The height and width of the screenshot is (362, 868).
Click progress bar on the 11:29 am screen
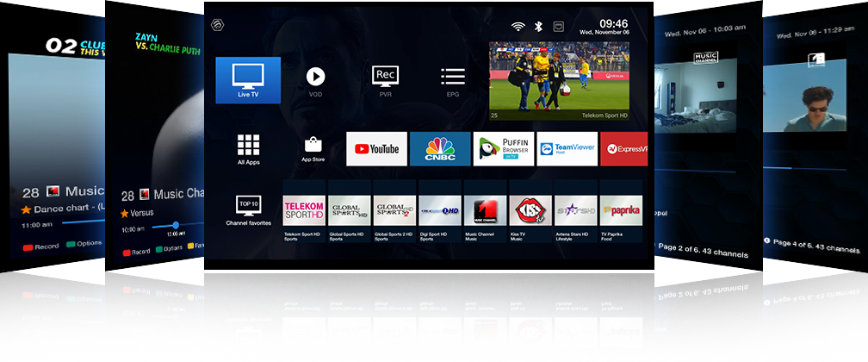(804, 168)
